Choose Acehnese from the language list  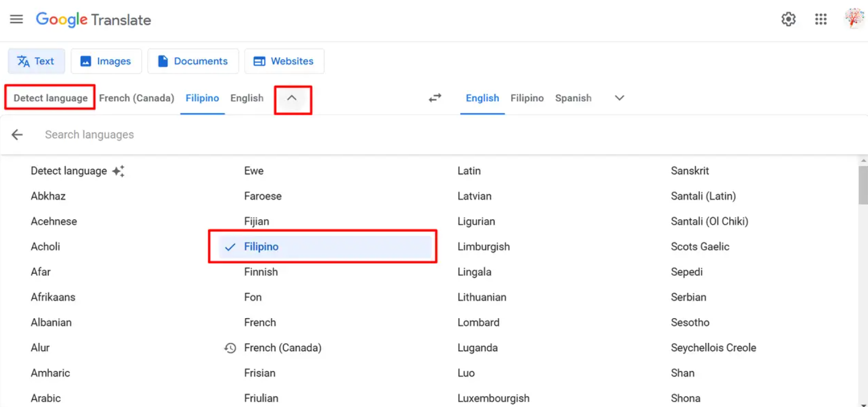point(54,222)
